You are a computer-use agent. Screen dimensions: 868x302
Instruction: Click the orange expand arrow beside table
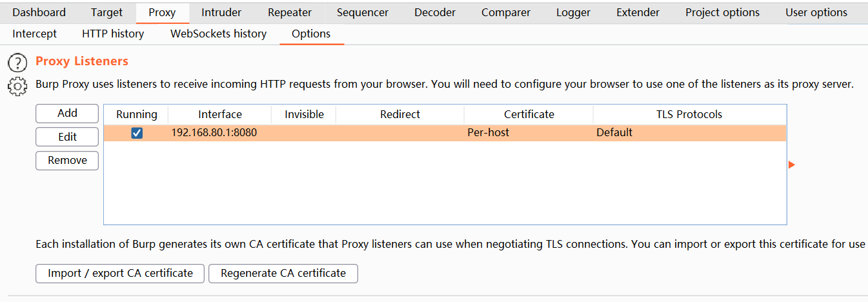pos(792,165)
